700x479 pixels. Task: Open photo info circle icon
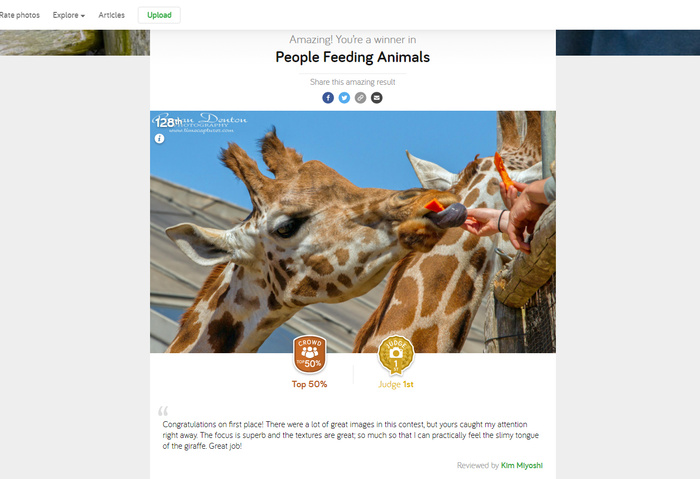point(159,139)
